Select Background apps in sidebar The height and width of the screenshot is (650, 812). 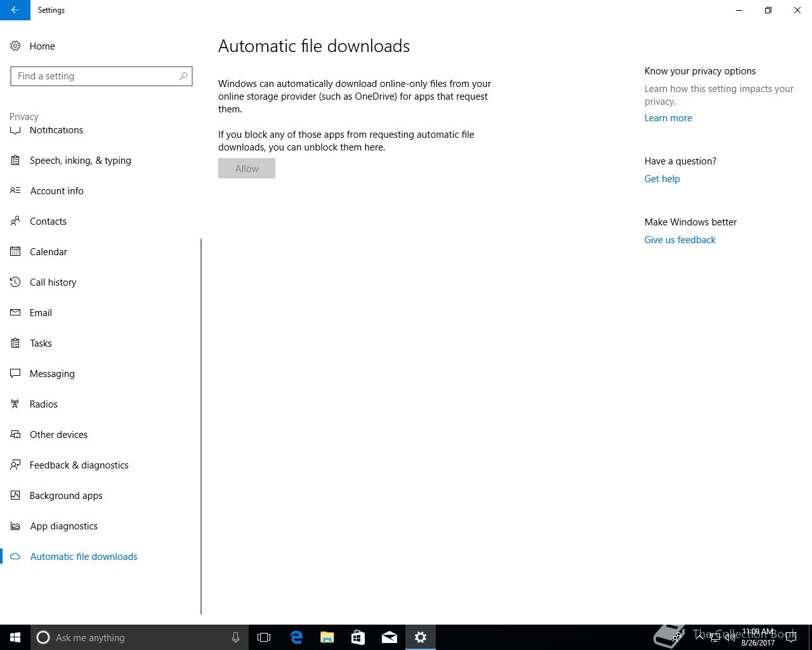click(100, 496)
